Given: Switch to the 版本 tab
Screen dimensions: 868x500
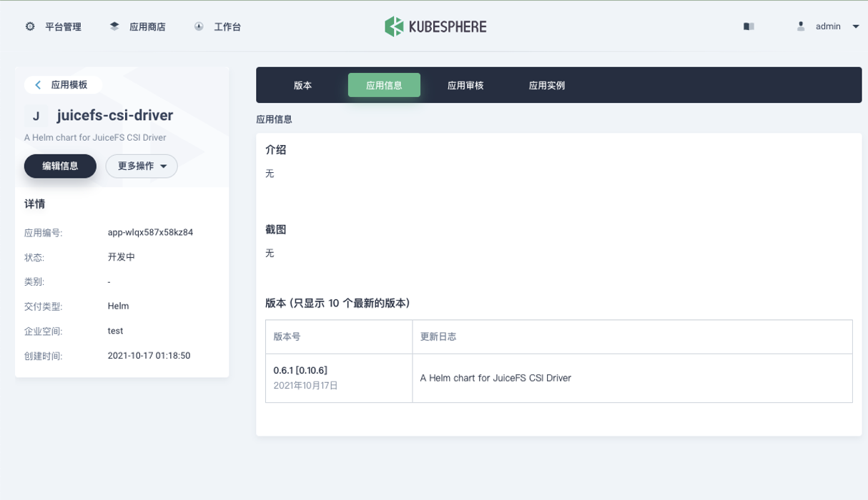Looking at the screenshot, I should (x=302, y=85).
